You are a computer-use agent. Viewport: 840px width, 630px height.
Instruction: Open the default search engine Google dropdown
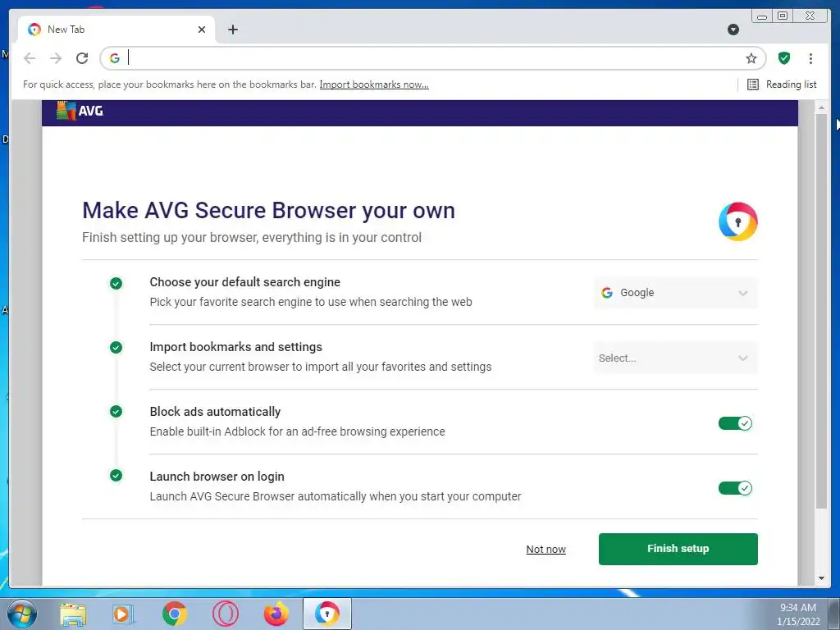coord(675,293)
